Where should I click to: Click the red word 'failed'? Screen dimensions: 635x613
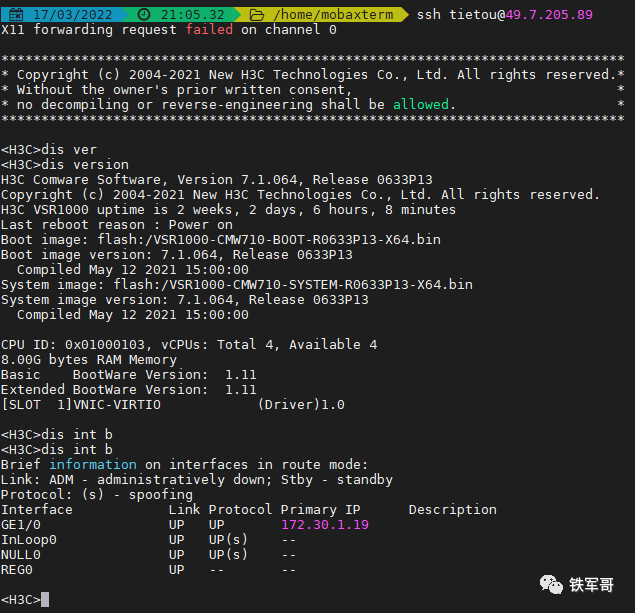pos(209,30)
